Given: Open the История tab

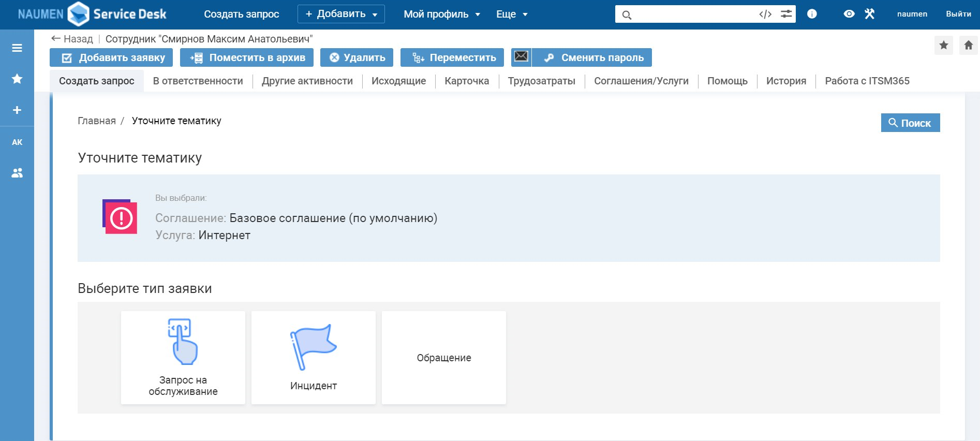Looking at the screenshot, I should (x=786, y=81).
